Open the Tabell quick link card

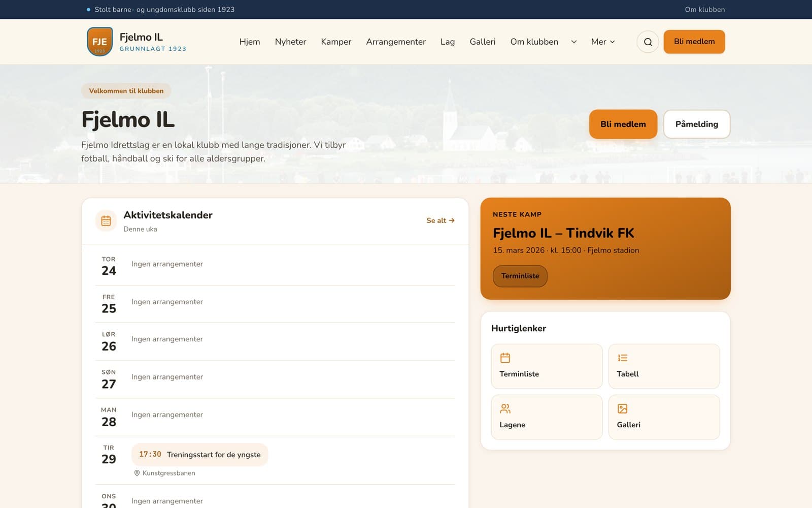[x=664, y=366]
